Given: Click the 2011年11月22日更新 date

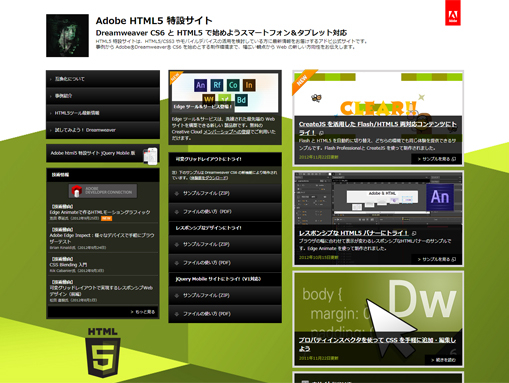Looking at the screenshot, I should [x=318, y=358].
